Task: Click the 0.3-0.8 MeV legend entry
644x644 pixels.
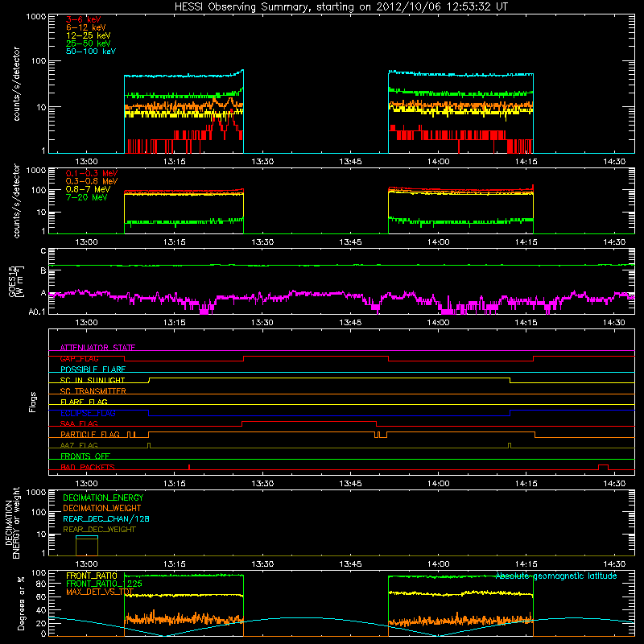Action: click(x=92, y=181)
